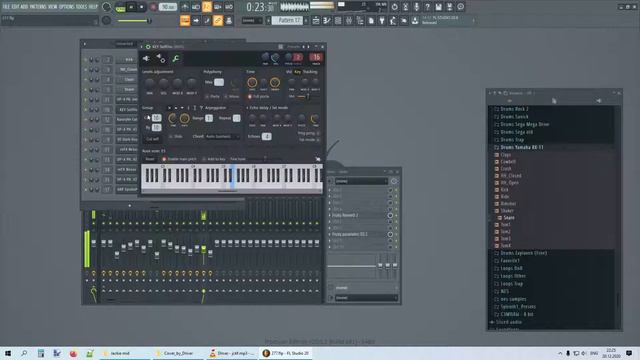
Task: Click the microphone recording icon in toolbar
Action: [x=416, y=7]
